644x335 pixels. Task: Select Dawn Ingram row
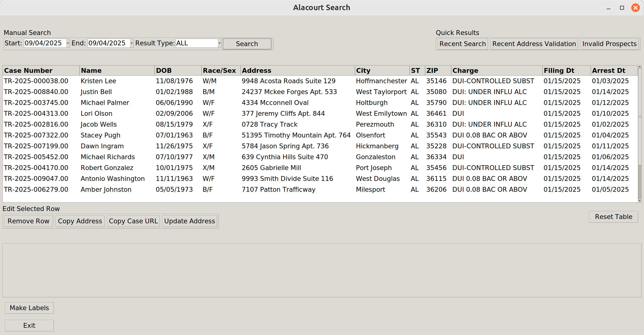[320, 146]
